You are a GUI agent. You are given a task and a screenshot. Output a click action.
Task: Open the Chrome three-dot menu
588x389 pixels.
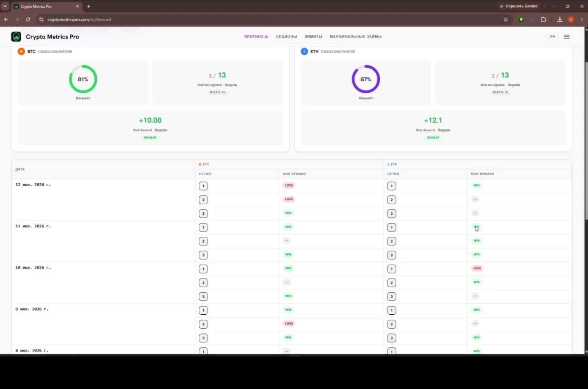[x=582, y=19]
